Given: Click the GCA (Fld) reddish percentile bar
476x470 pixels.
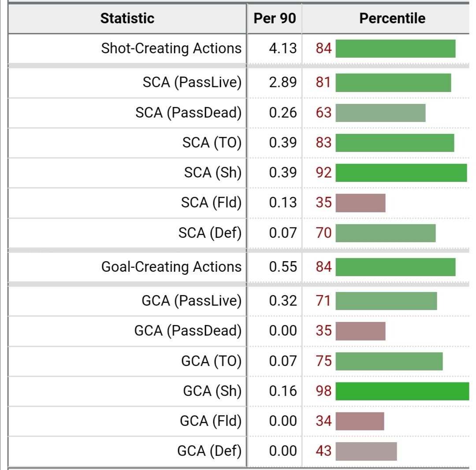Looking at the screenshot, I should click(360, 421).
